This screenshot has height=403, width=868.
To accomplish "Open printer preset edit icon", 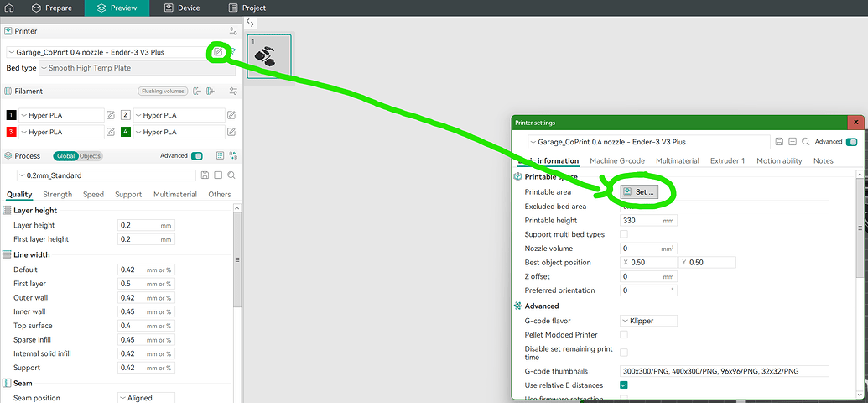I will (x=218, y=52).
